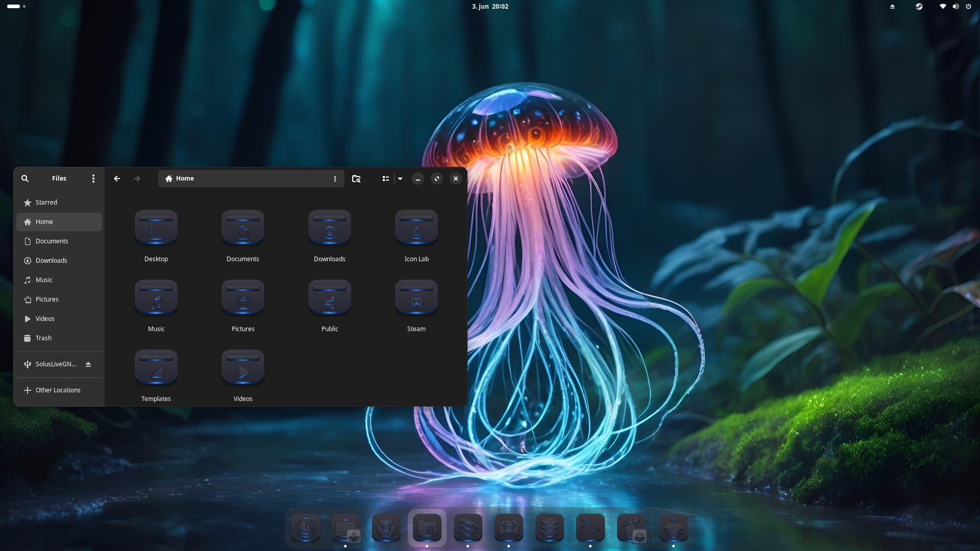The height and width of the screenshot is (551, 980).
Task: Open Downloads from the sidebar
Action: (59, 261)
